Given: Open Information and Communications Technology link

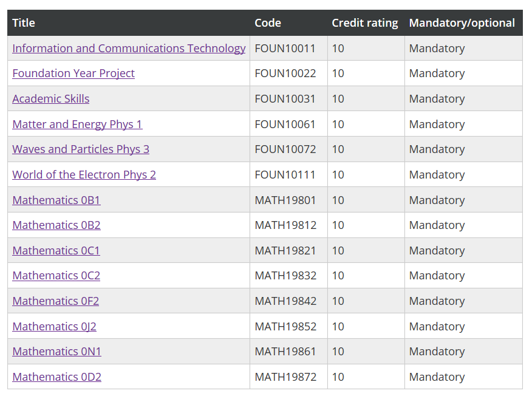Looking at the screenshot, I should point(129,48).
